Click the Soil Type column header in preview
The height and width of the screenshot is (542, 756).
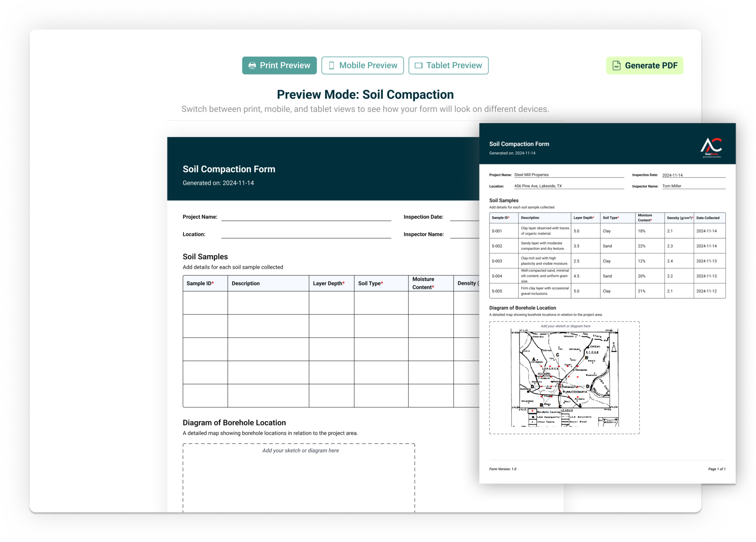381,283
